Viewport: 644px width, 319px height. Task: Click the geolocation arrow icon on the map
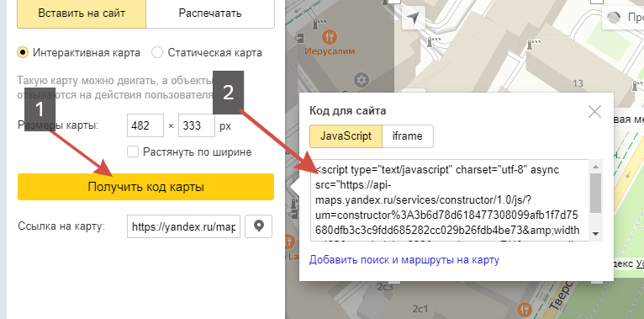(413, 18)
